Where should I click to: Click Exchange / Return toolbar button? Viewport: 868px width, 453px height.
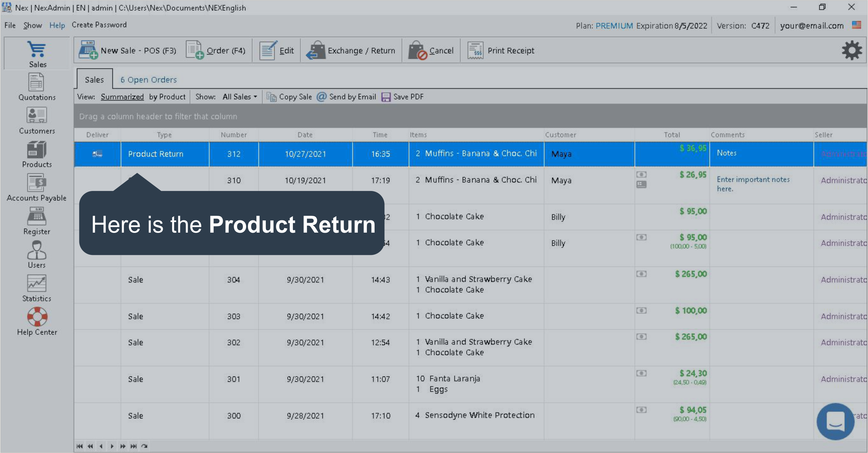click(x=351, y=51)
